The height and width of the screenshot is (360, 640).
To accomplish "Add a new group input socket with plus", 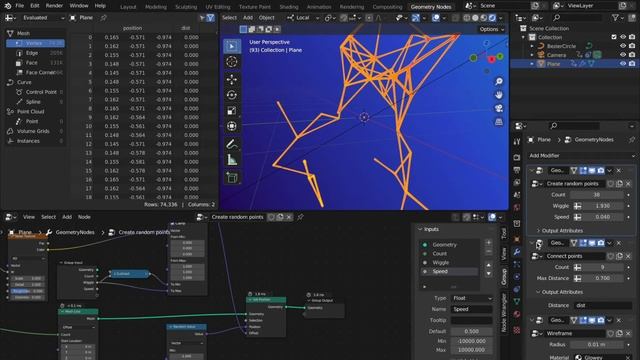I will point(489,242).
